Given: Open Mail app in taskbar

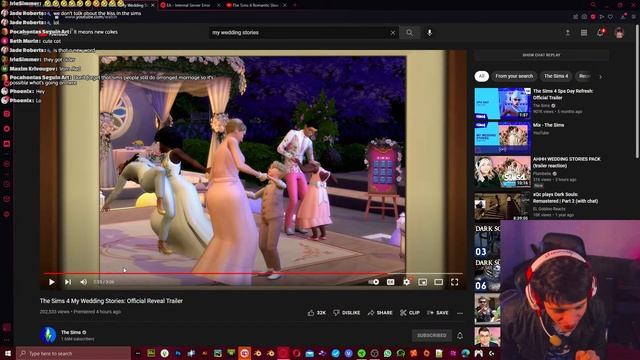Looking at the screenshot, I should [309, 353].
